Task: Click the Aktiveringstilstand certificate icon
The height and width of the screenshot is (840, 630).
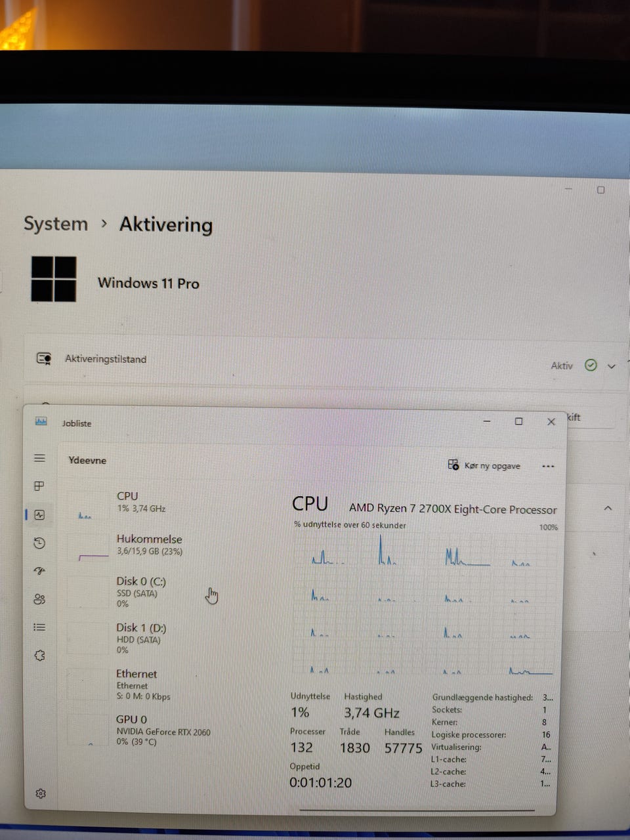Action: click(44, 358)
